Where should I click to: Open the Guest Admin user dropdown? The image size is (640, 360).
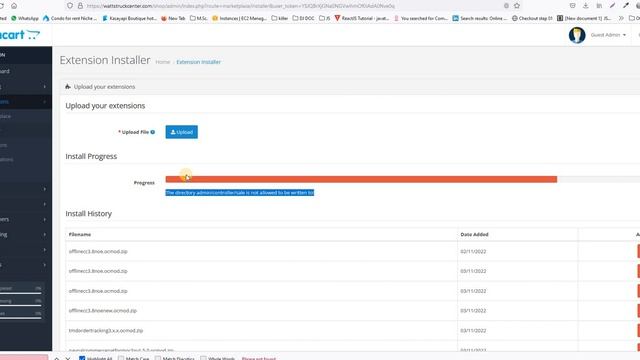pos(608,35)
